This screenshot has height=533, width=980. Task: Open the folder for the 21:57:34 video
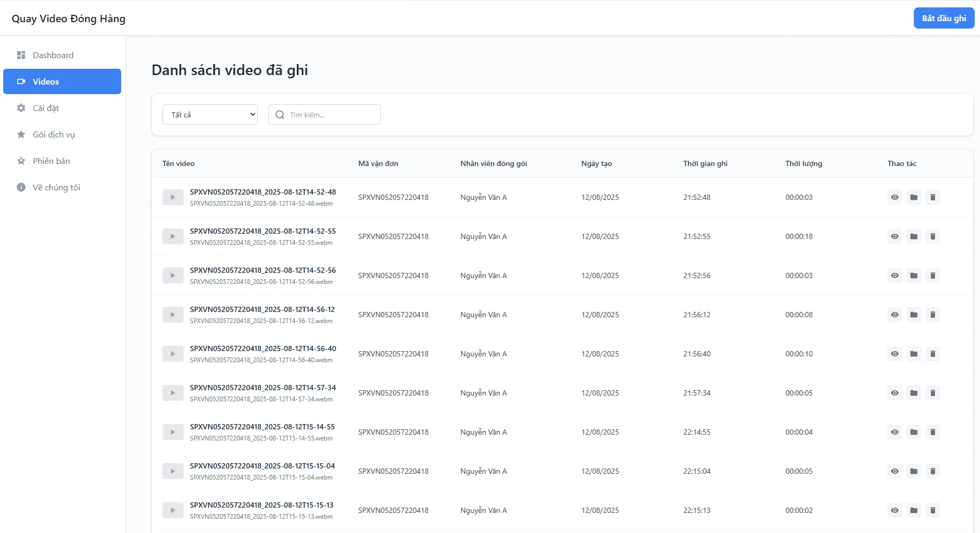(914, 393)
